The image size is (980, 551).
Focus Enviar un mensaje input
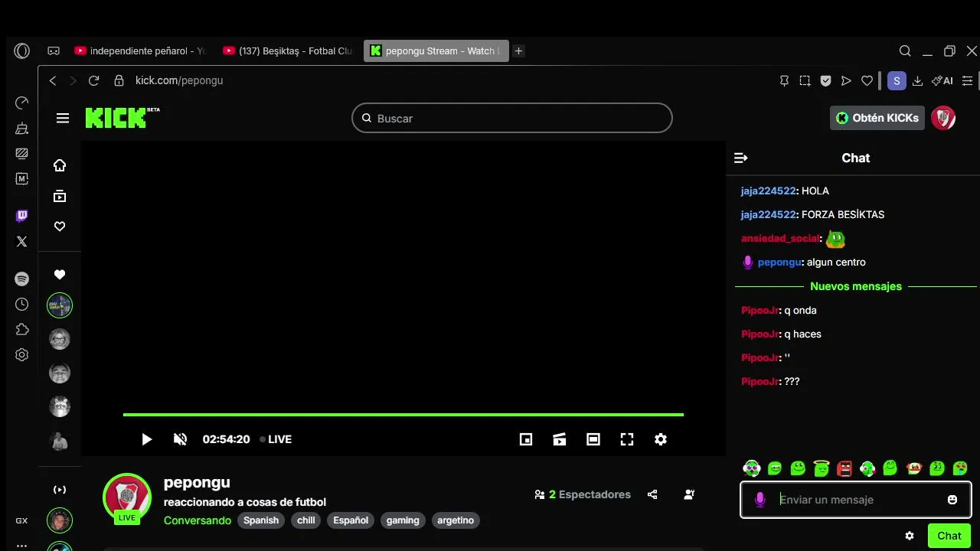pos(856,500)
